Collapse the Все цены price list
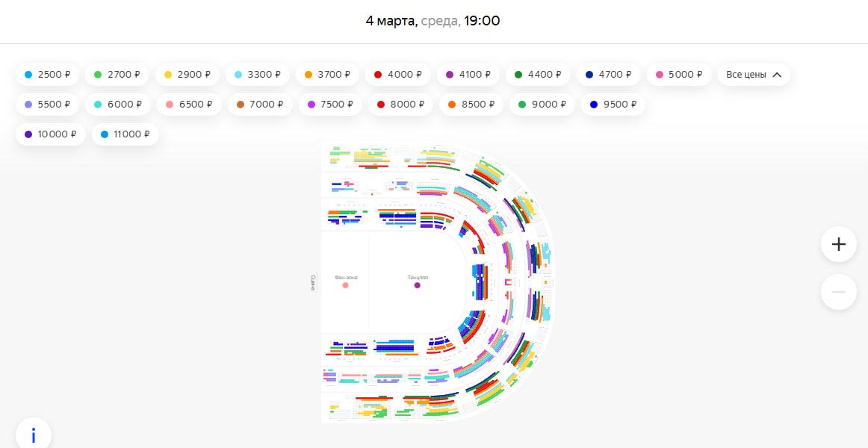 point(754,75)
